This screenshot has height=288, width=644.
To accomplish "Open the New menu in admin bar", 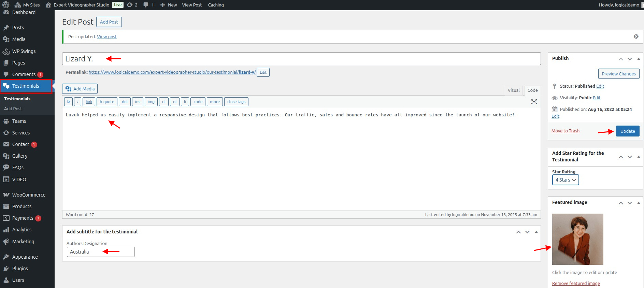I will click(169, 5).
